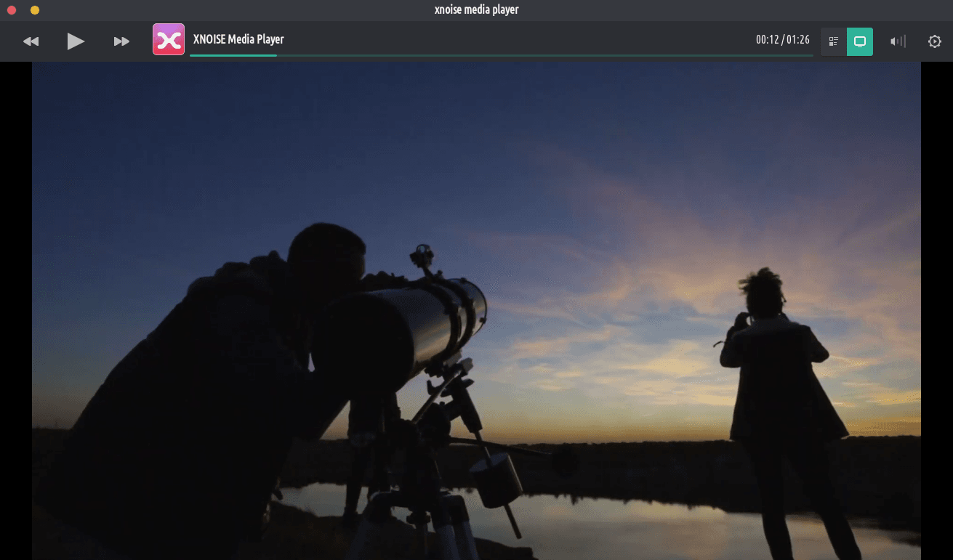This screenshot has width=953, height=560.
Task: Close the window with the red button
Action: 12,10
